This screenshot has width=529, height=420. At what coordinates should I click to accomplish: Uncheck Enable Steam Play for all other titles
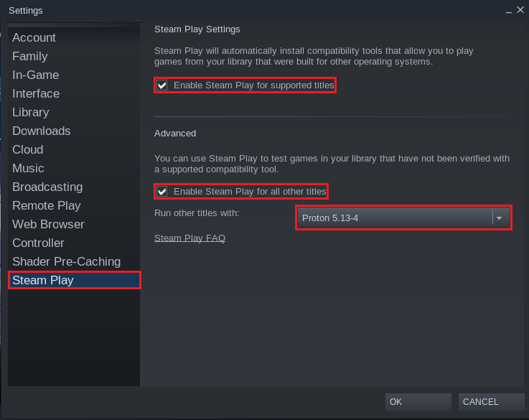tap(162, 192)
